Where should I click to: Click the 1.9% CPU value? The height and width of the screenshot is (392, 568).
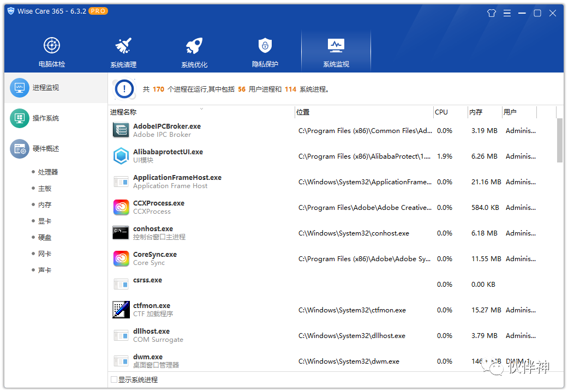point(445,156)
